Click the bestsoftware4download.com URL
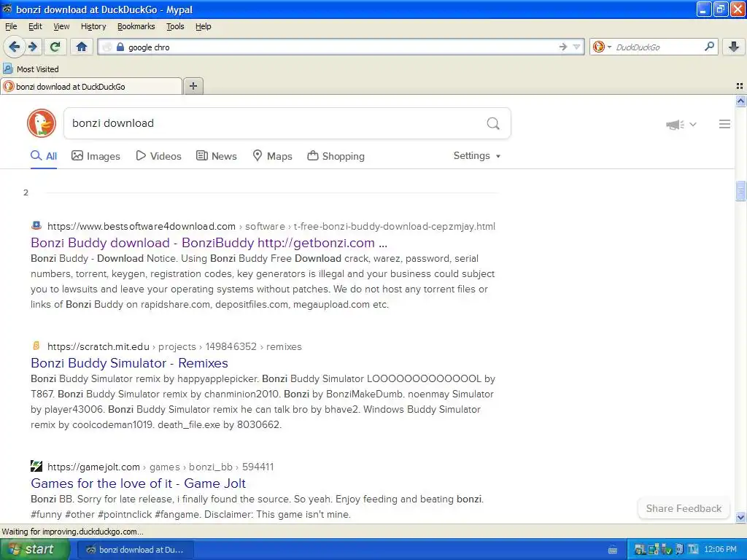The image size is (747, 560). (271, 226)
